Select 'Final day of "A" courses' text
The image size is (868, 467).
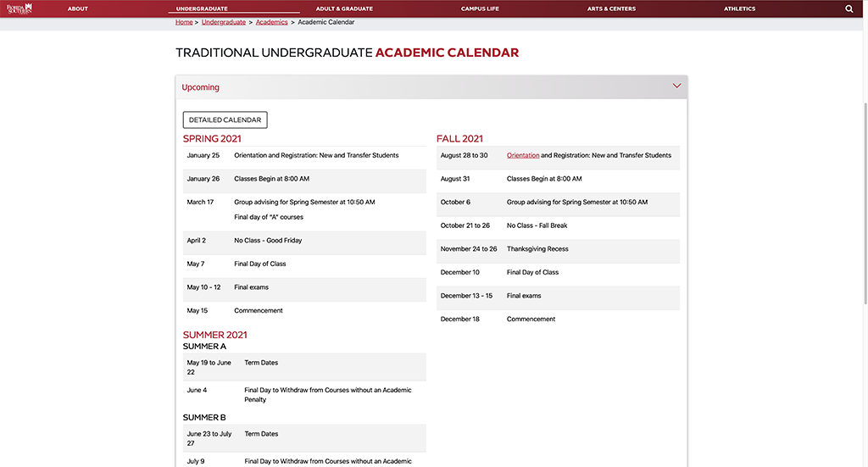pyautogui.click(x=269, y=217)
